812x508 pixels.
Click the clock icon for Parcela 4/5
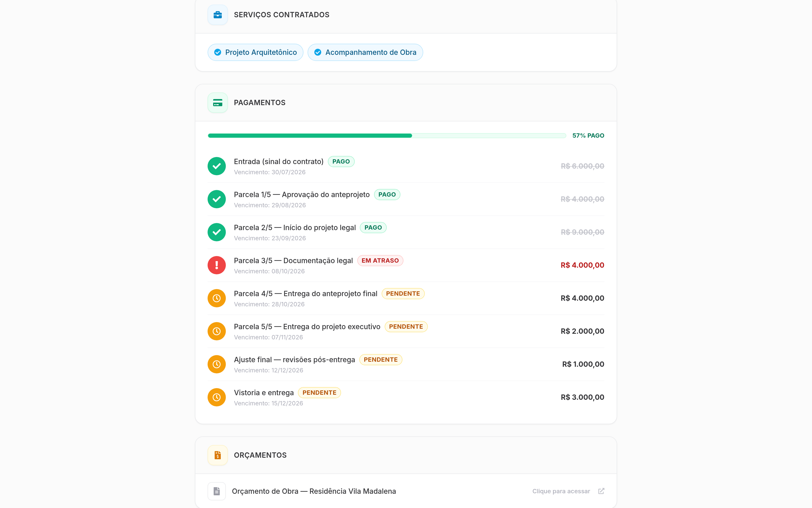click(216, 298)
